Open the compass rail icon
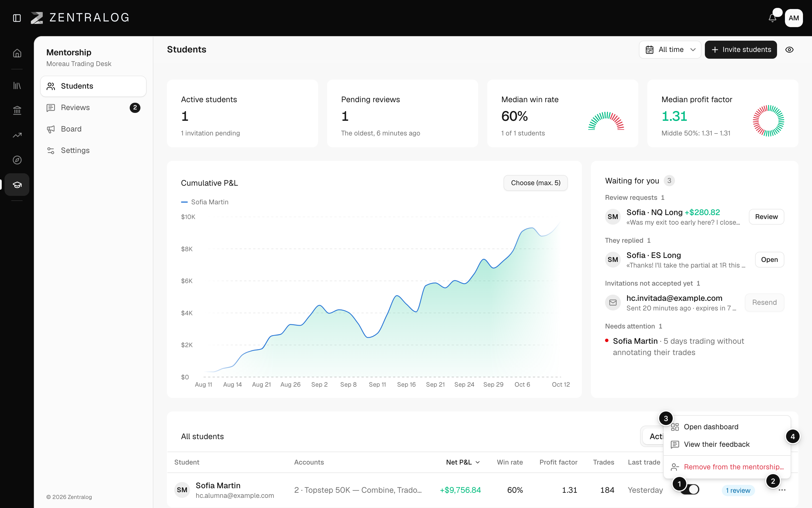 (17, 160)
